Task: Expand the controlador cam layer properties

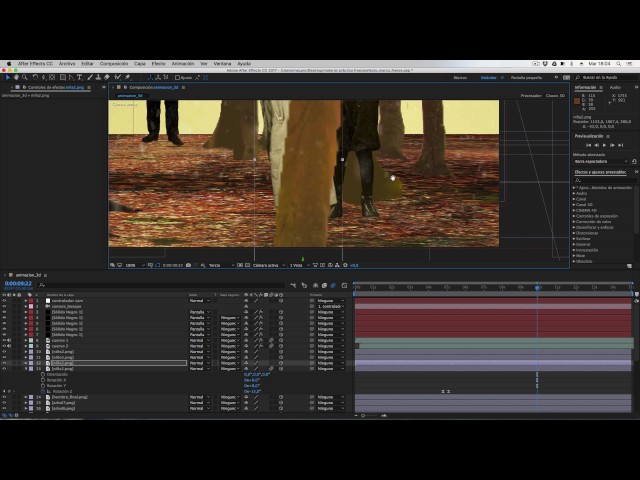Action: click(x=26, y=301)
